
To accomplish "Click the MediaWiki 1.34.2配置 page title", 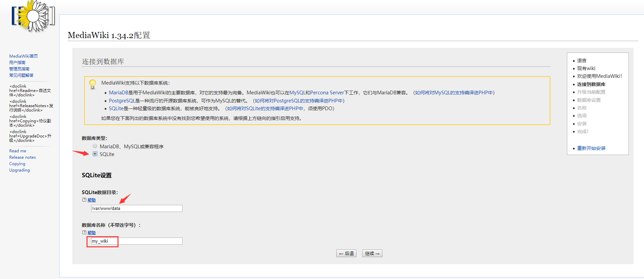I will (x=109, y=35).
